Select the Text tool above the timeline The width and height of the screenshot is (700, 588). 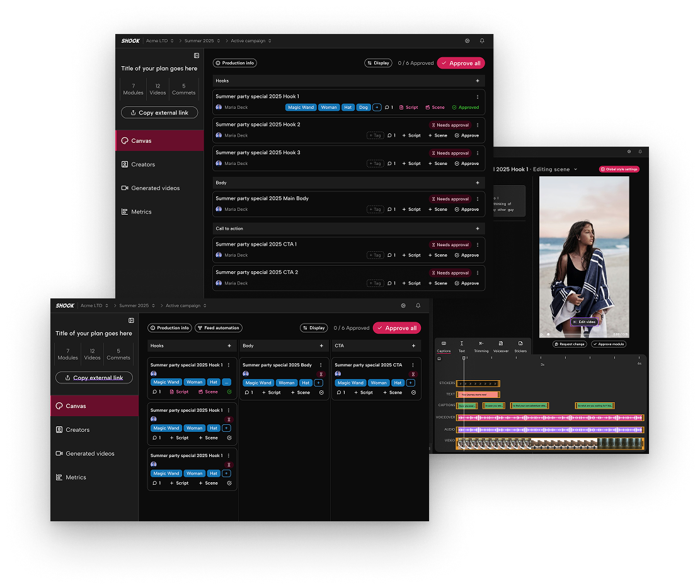point(461,346)
